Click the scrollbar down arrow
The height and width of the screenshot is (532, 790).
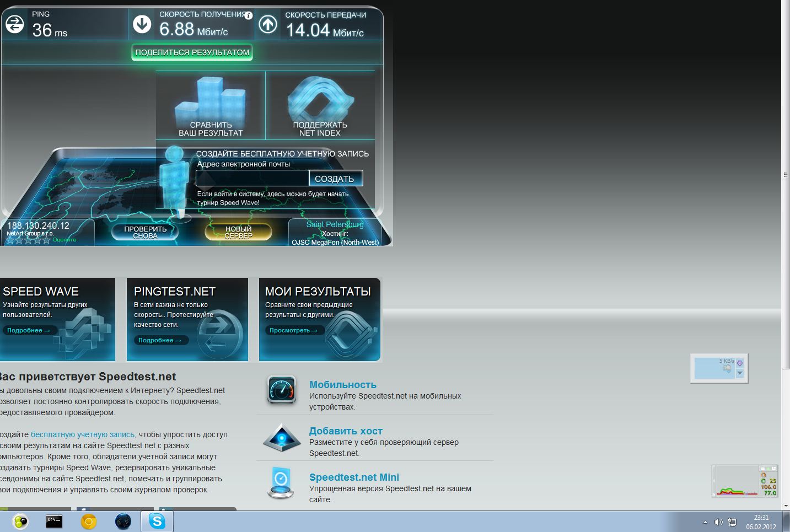coord(786,506)
